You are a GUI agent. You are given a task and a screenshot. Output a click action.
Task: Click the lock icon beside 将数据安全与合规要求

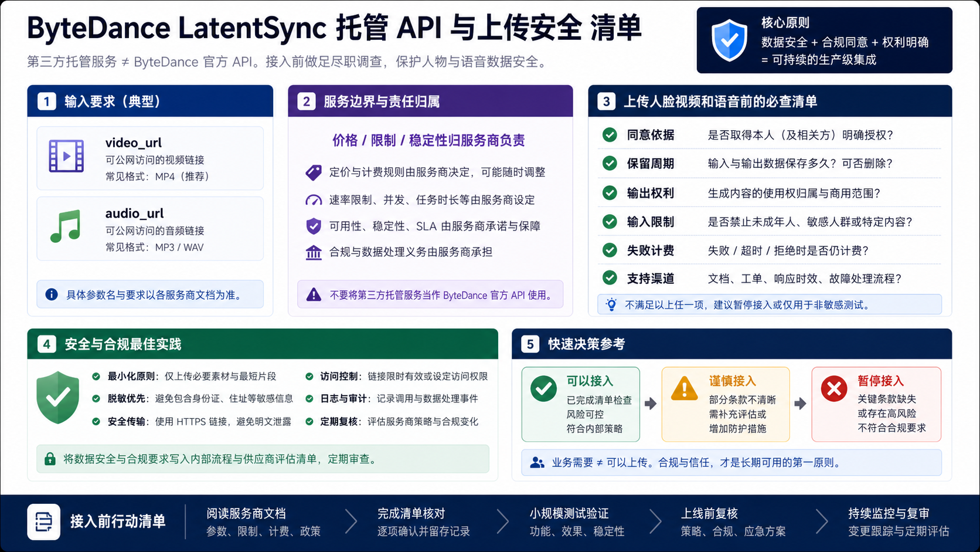(50, 459)
